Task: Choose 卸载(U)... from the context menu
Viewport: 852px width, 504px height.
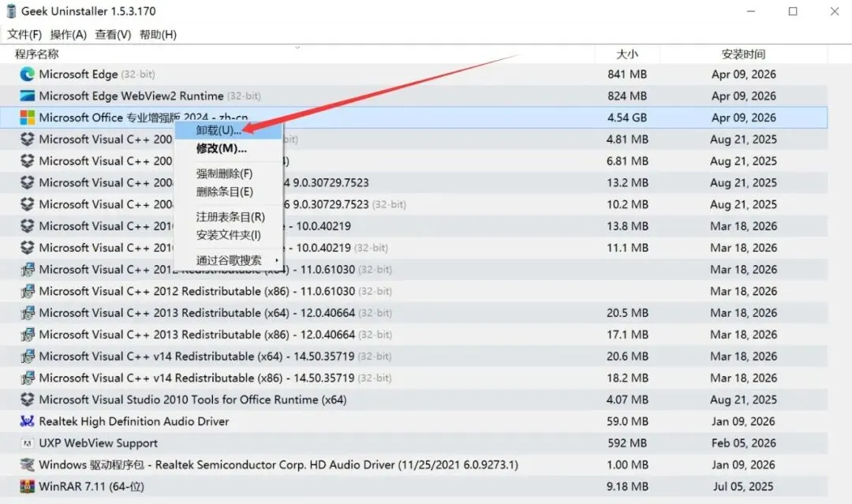Action: [228, 130]
